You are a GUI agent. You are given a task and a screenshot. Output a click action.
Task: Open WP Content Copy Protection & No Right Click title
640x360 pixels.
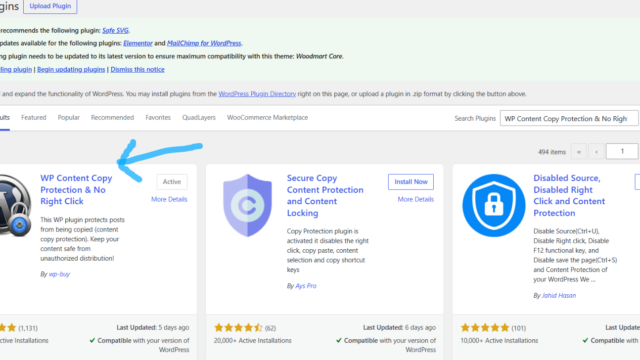[76, 190]
